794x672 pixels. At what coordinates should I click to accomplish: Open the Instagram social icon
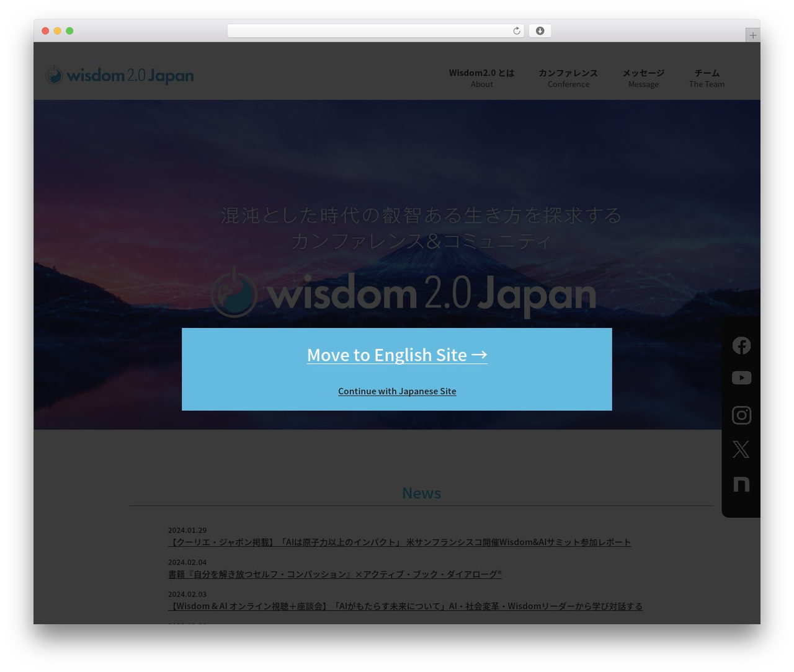[x=741, y=415]
